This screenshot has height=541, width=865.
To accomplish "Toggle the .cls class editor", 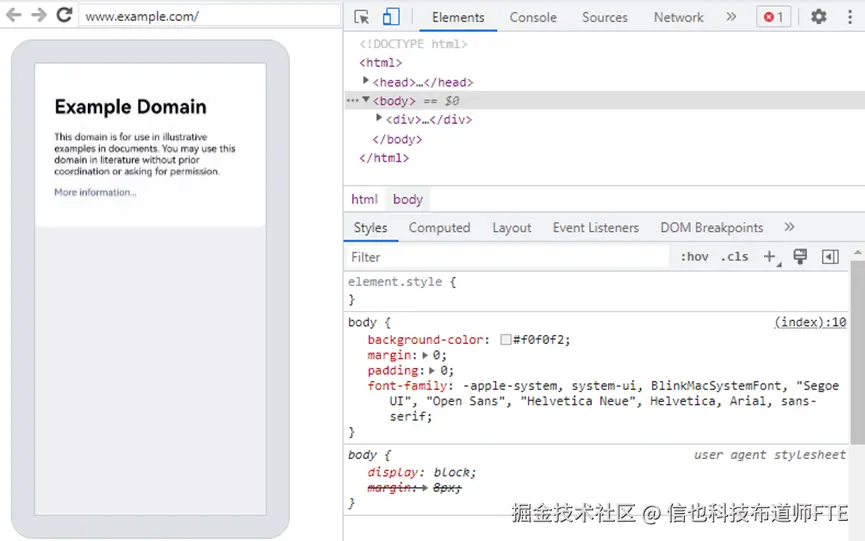I will click(x=734, y=256).
